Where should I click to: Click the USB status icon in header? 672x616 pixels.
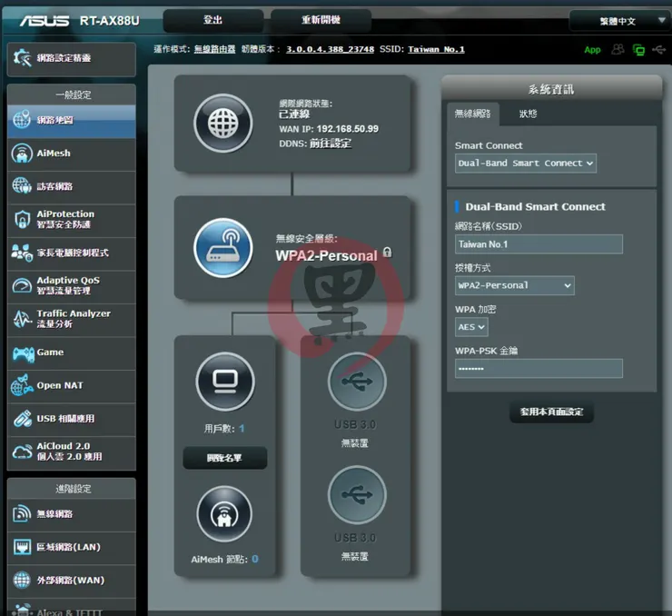point(658,50)
